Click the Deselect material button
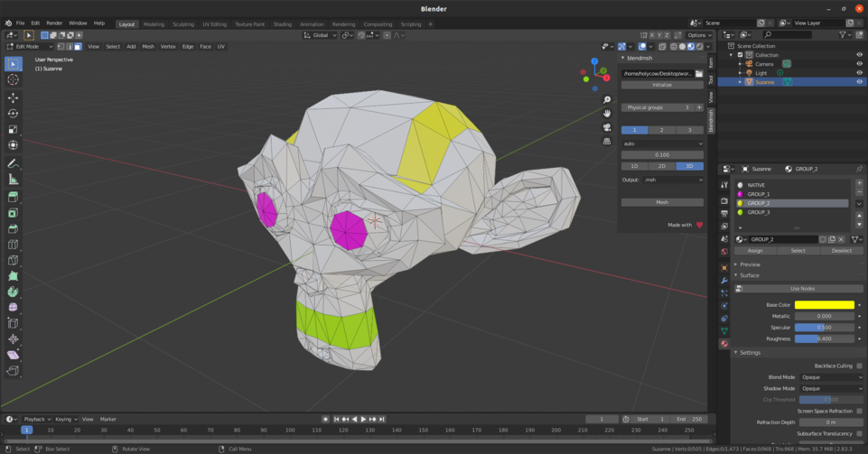Screen dimensions: 868x454 pos(842,251)
